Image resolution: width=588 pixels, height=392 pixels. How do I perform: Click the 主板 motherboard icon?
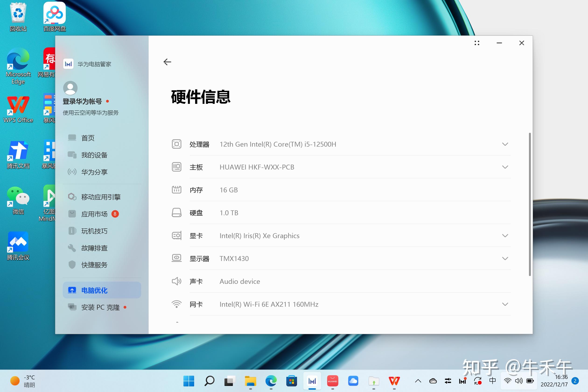pyautogui.click(x=176, y=167)
